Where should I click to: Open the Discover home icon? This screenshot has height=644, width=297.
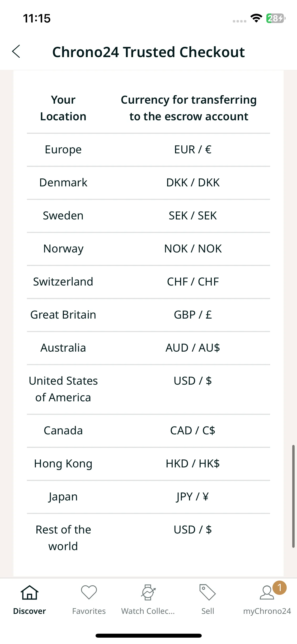coord(30,592)
